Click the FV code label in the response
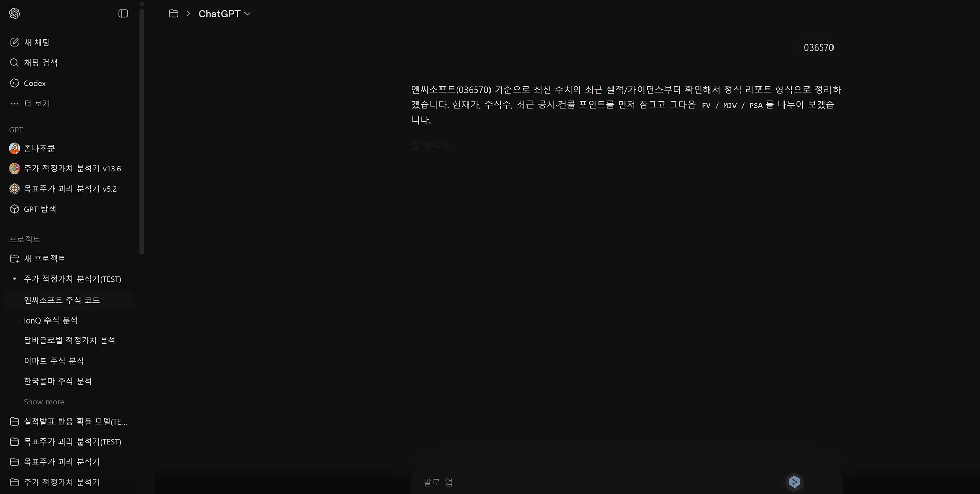This screenshot has width=980, height=494. point(706,106)
